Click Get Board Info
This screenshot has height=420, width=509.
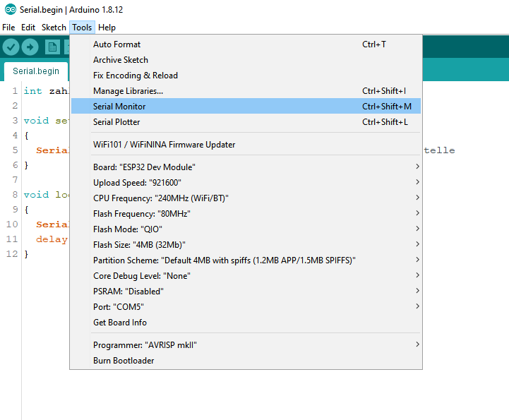(119, 323)
